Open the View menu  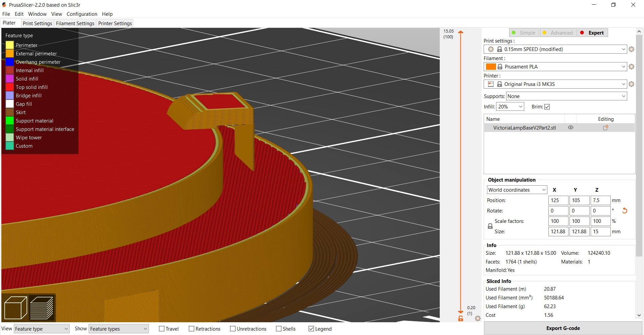point(56,14)
